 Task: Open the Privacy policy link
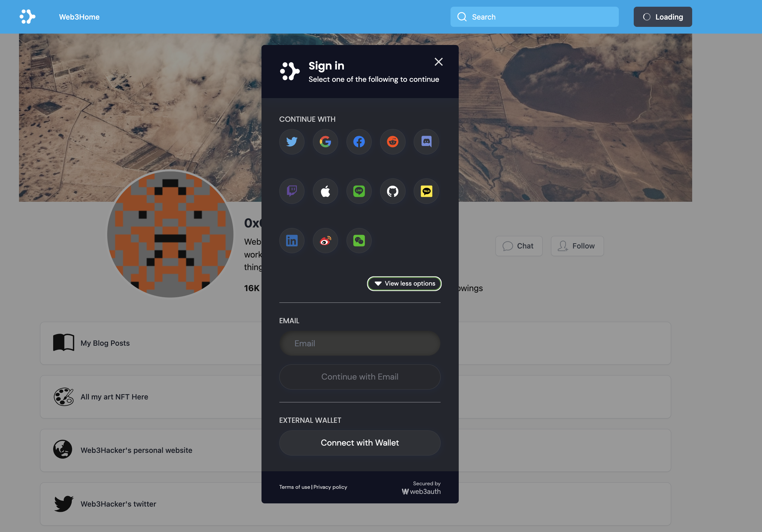(x=330, y=487)
